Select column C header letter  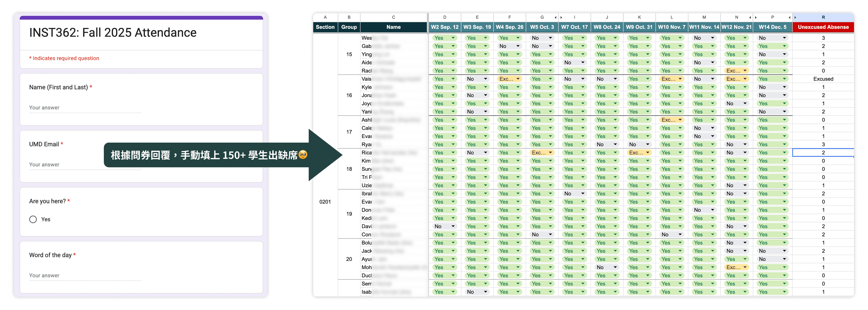point(393,18)
